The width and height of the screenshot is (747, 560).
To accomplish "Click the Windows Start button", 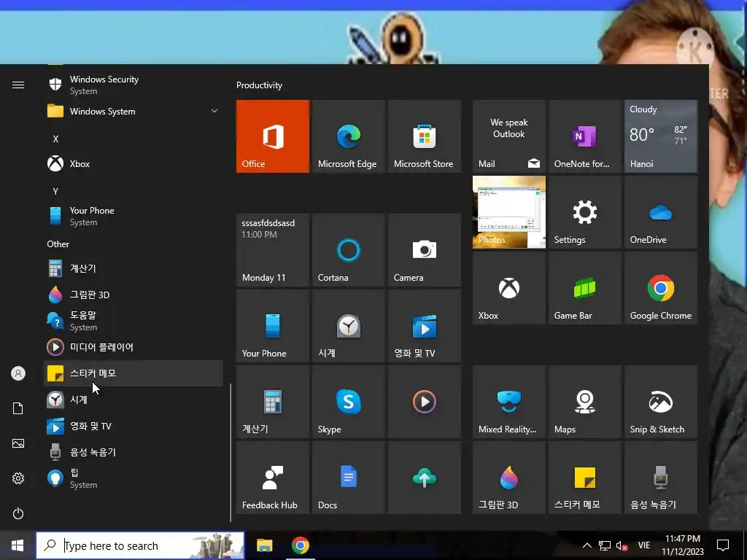I will (x=18, y=545).
